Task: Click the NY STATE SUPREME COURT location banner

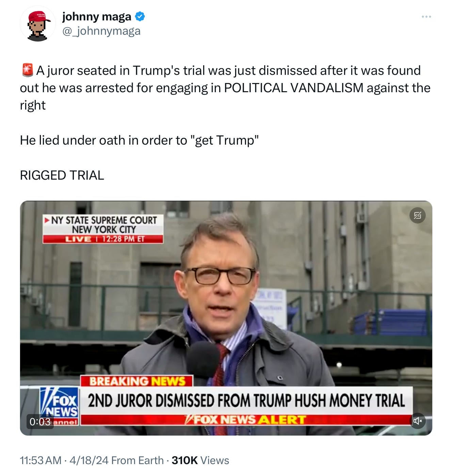Action: [x=103, y=225]
